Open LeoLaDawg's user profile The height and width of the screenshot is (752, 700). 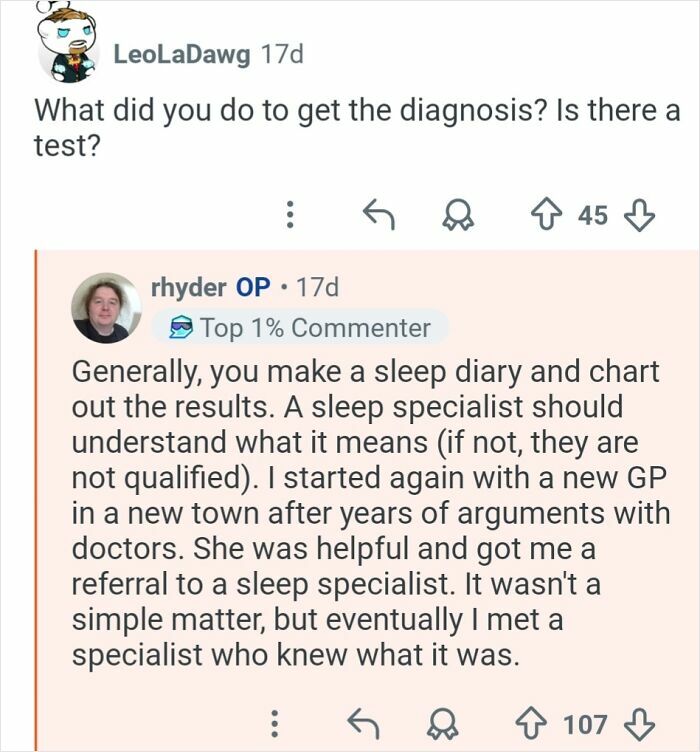[x=182, y=54]
